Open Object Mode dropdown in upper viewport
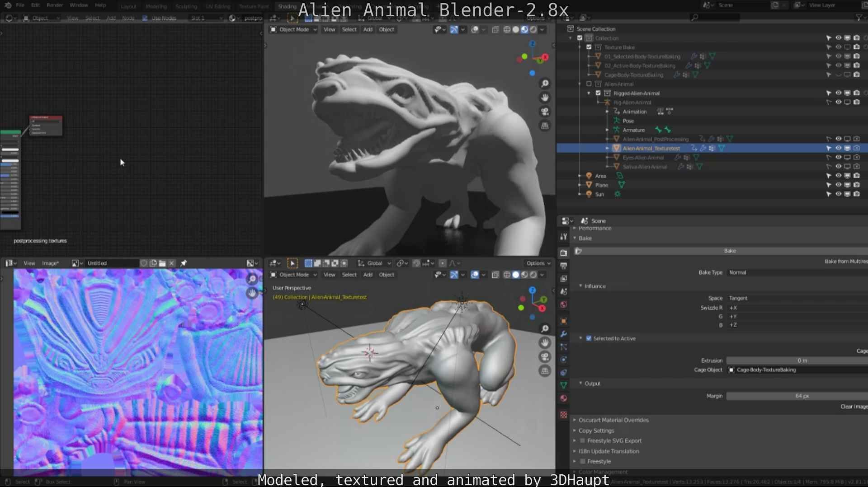Image resolution: width=868 pixels, height=487 pixels. click(293, 29)
